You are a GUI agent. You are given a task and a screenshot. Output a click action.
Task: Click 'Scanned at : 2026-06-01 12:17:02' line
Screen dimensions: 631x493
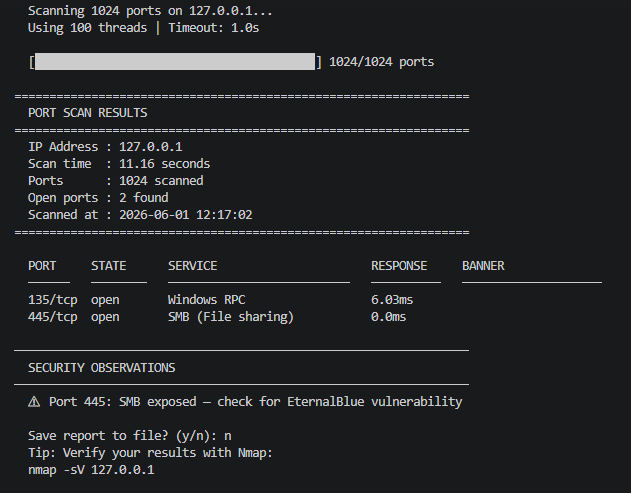(140, 215)
